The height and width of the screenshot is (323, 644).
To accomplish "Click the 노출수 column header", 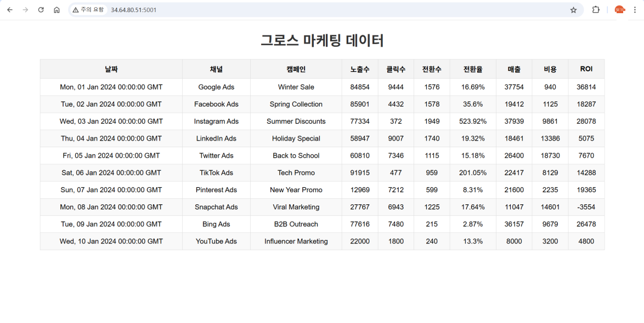I will click(x=360, y=69).
